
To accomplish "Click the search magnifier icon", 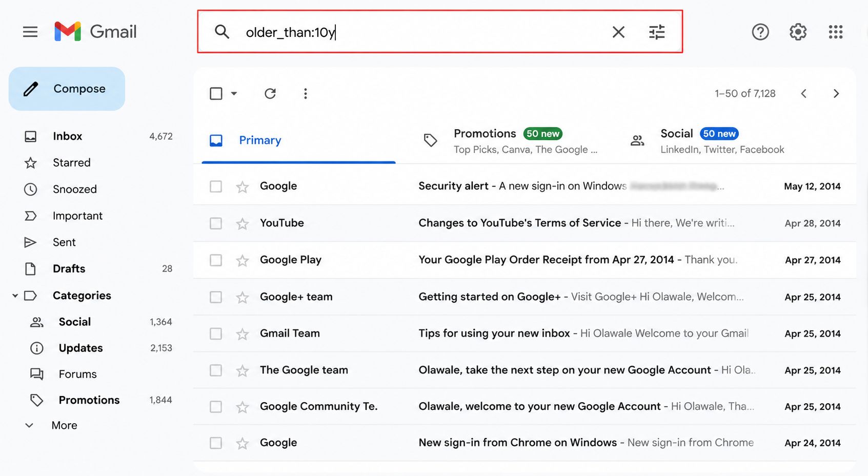I will [x=221, y=32].
